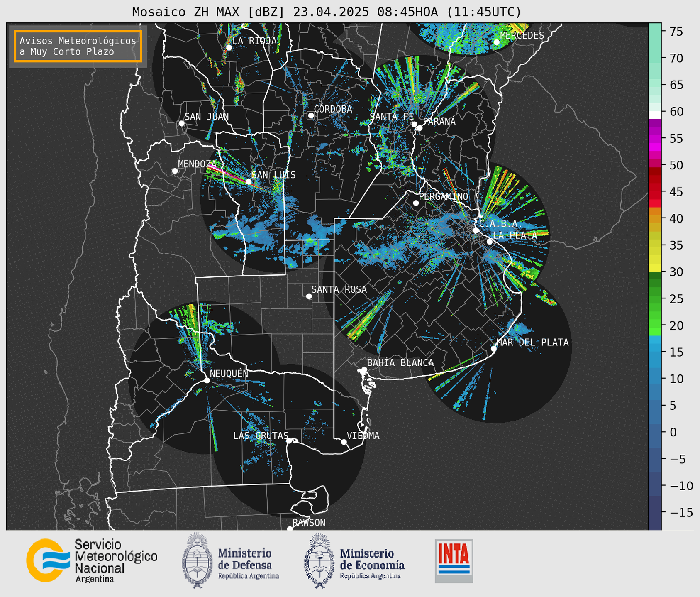The image size is (700, 597).
Task: Click the INTA logo
Action: 454,561
